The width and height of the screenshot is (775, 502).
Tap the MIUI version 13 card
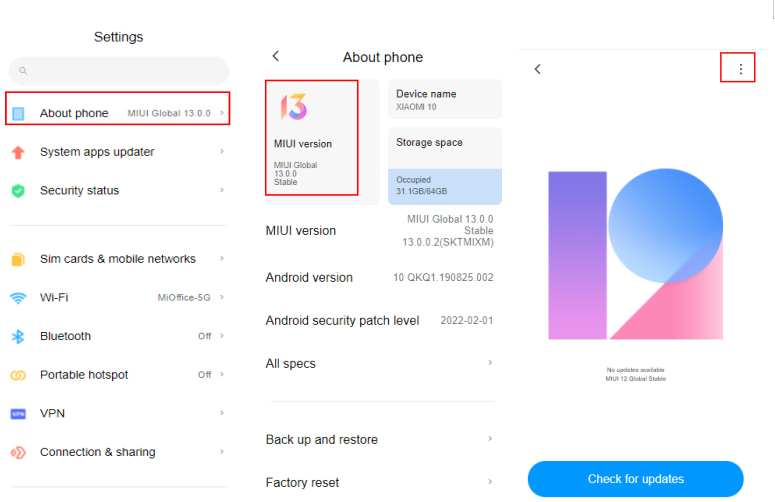point(311,138)
